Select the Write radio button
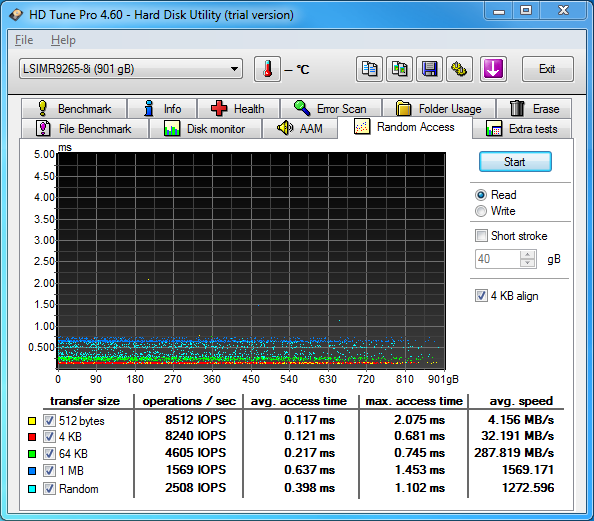Image resolution: width=594 pixels, height=521 pixels. click(x=481, y=211)
